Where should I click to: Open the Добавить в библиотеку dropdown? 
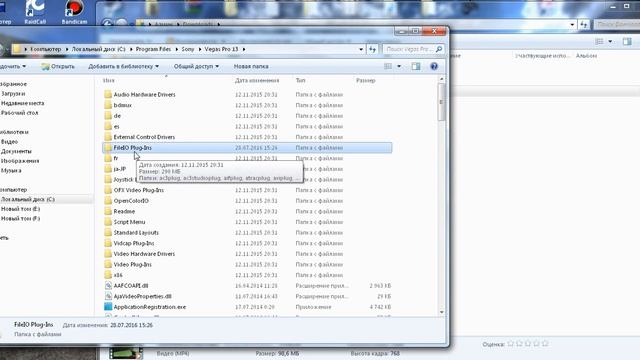pyautogui.click(x=123, y=66)
